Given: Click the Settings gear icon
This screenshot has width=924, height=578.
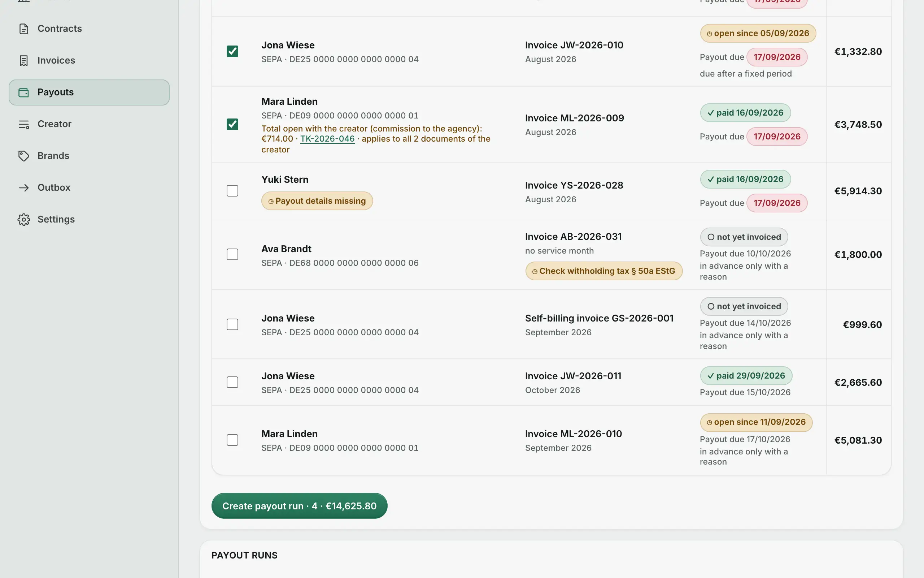Looking at the screenshot, I should (x=24, y=219).
